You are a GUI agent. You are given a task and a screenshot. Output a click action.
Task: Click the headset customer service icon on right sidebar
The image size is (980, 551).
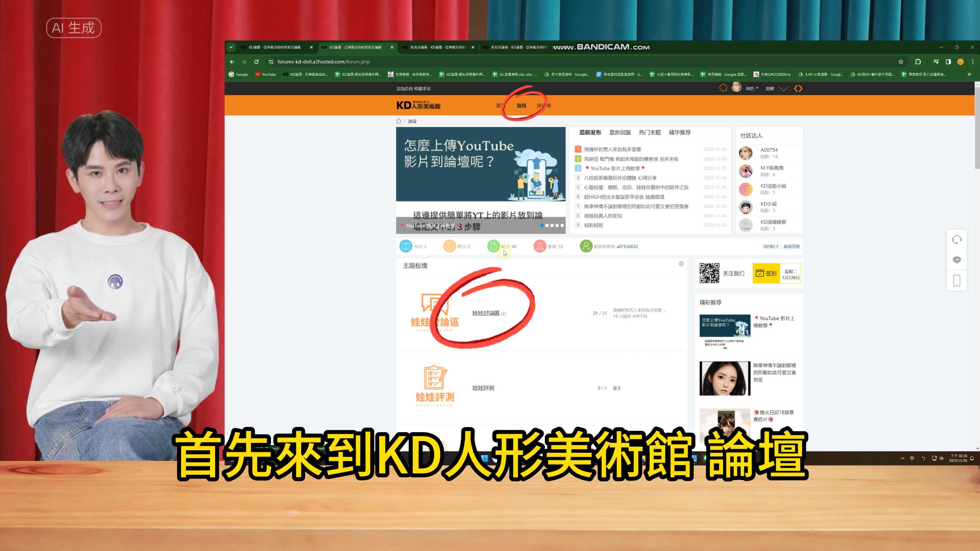pos(956,240)
